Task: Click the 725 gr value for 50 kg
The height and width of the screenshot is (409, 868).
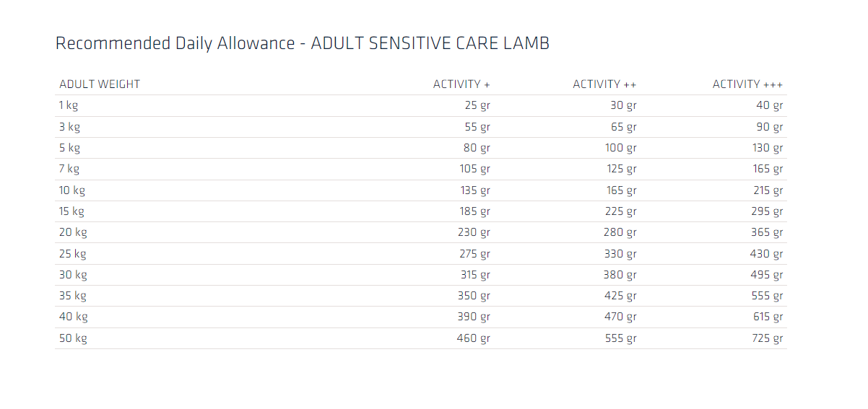Action: (x=767, y=338)
